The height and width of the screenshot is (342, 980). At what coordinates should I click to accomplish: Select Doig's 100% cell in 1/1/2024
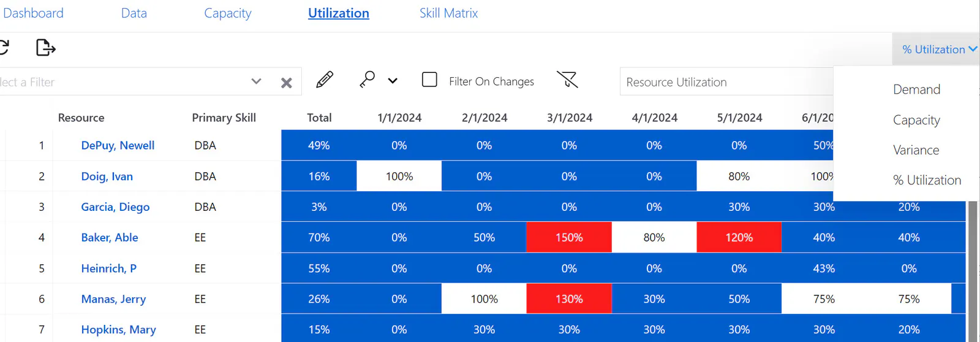pyautogui.click(x=399, y=176)
